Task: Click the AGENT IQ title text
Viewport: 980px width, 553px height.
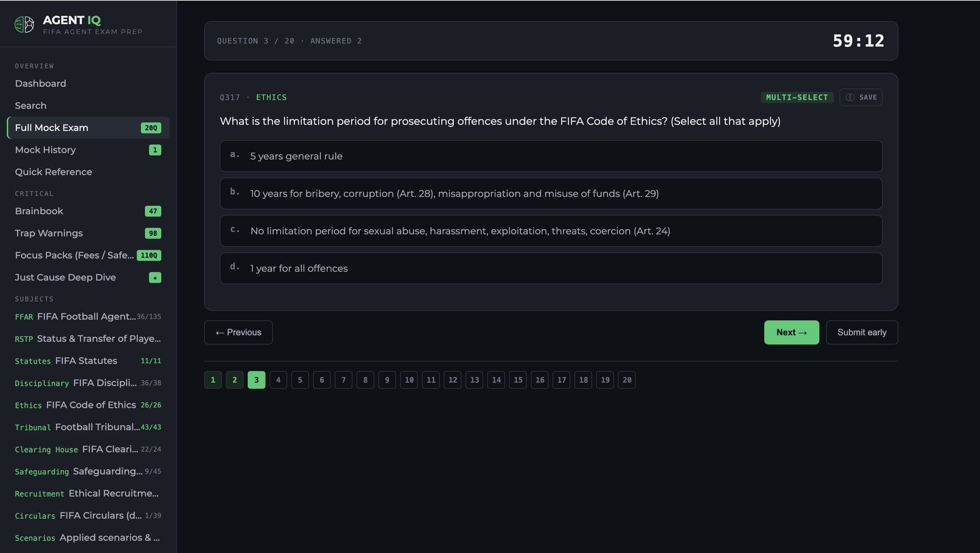Action: pos(72,20)
